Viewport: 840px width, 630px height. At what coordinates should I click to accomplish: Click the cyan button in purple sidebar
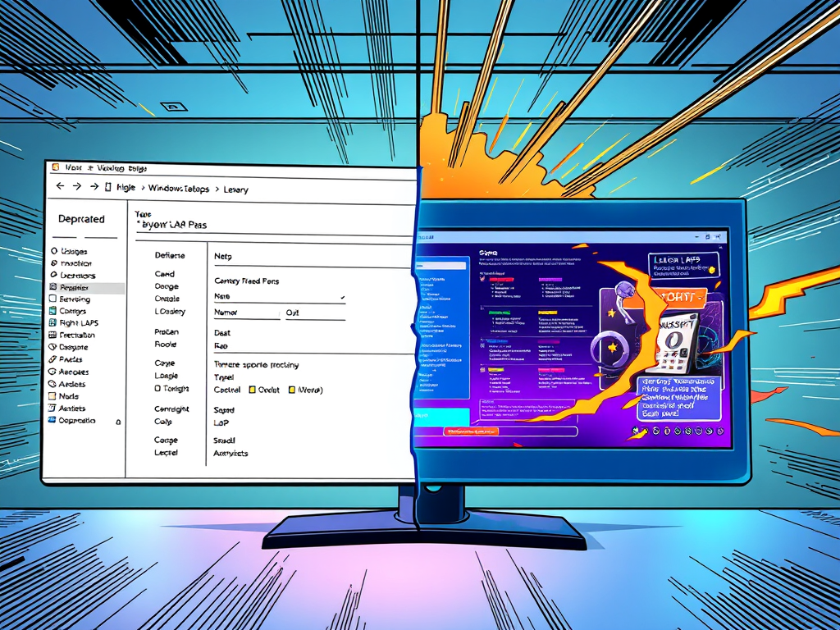(x=442, y=417)
